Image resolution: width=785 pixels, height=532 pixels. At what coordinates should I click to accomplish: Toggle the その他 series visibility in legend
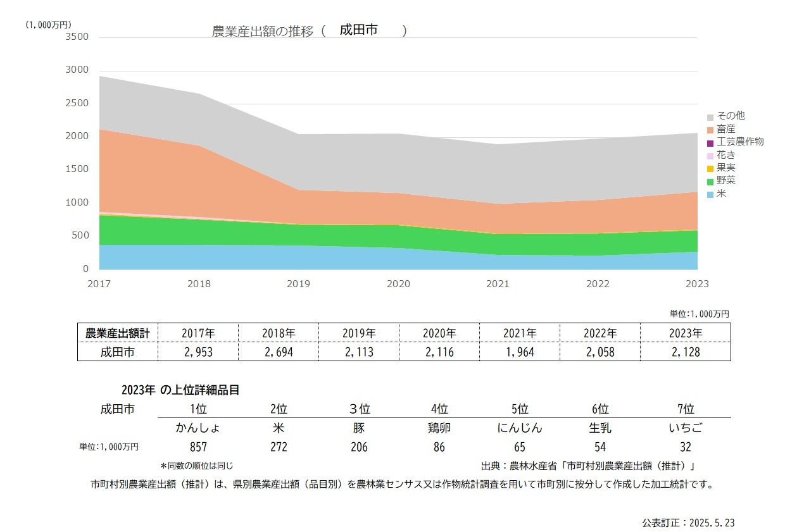point(729,116)
